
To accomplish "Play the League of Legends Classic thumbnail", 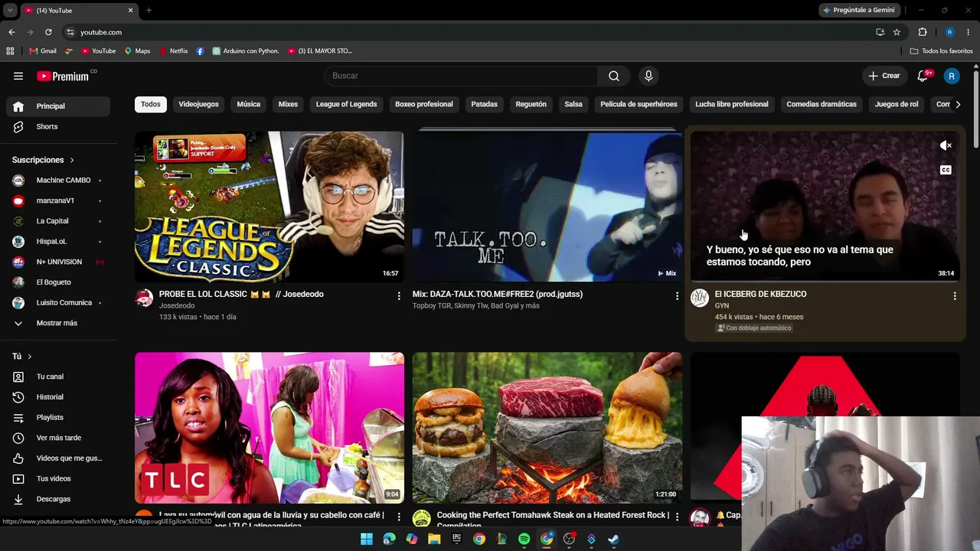I will tap(269, 207).
